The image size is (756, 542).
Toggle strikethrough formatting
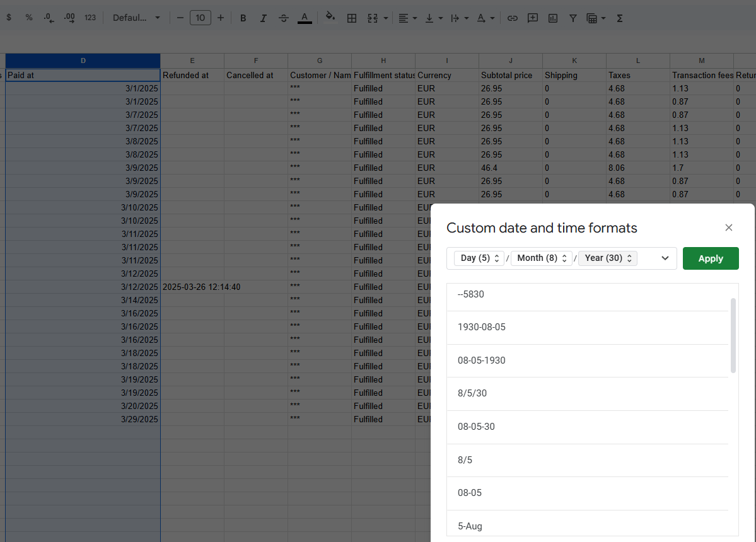pyautogui.click(x=284, y=18)
